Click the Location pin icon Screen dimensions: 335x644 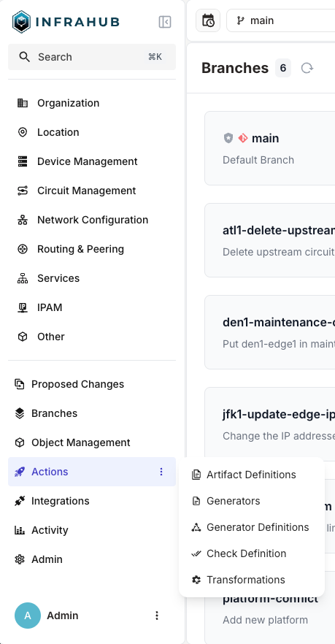[23, 132]
